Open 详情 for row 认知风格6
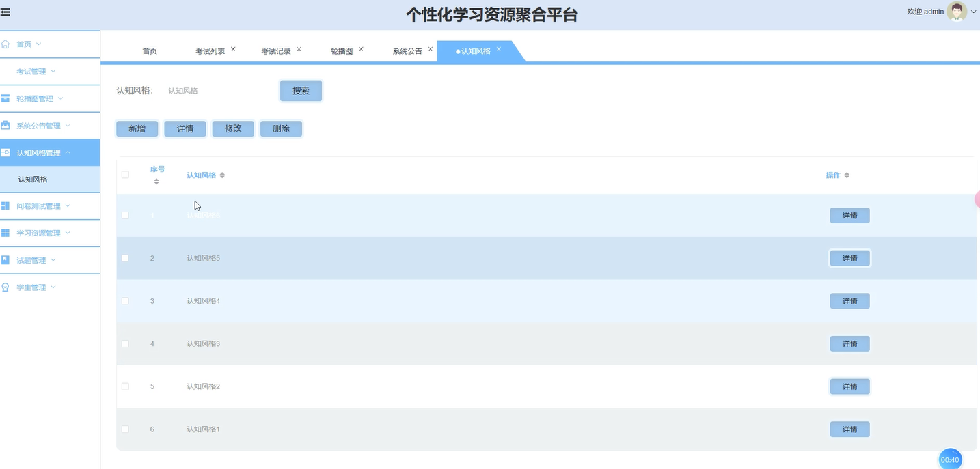The width and height of the screenshot is (980, 469). tap(849, 216)
